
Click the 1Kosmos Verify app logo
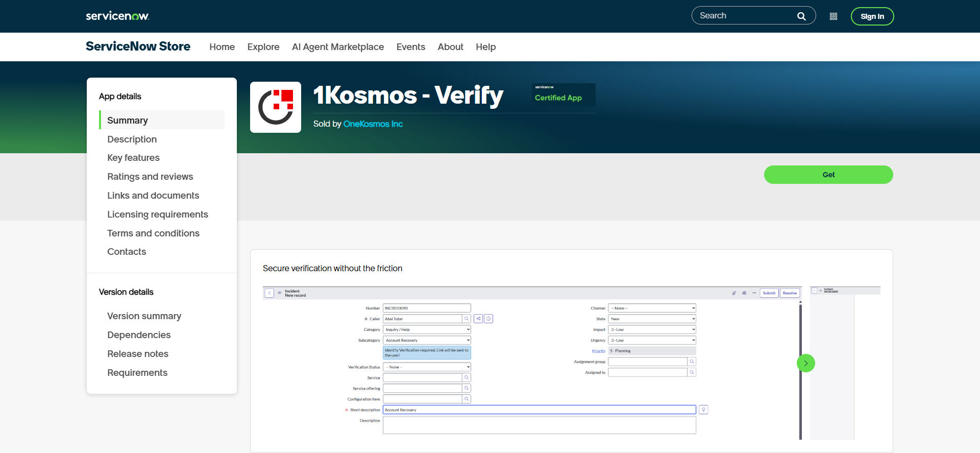click(x=276, y=107)
